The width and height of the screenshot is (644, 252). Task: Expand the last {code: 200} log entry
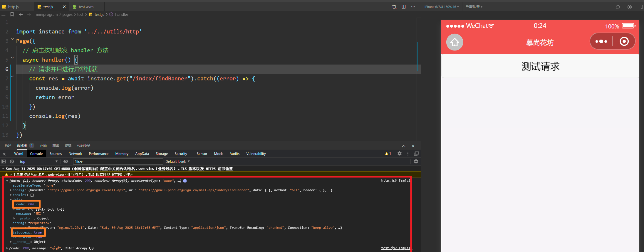point(7,248)
